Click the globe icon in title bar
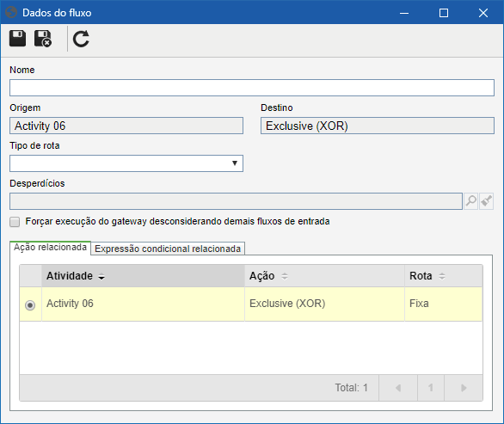The image size is (504, 424). [11, 13]
